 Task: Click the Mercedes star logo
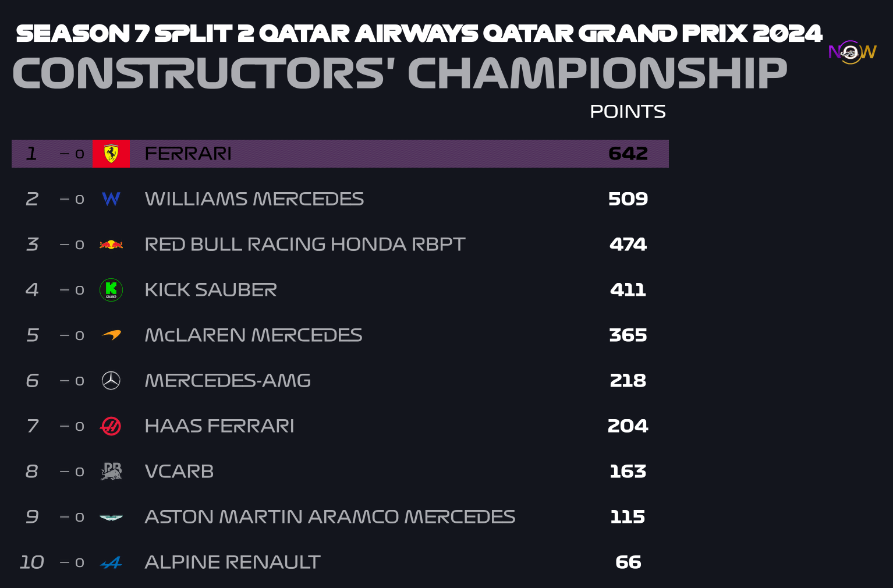pos(111,381)
